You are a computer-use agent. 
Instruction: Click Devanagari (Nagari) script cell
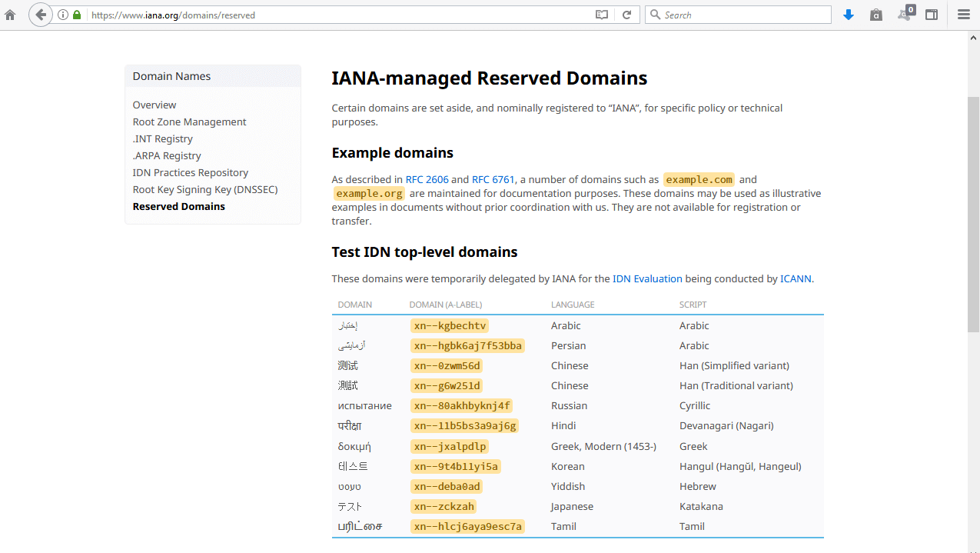click(x=726, y=425)
